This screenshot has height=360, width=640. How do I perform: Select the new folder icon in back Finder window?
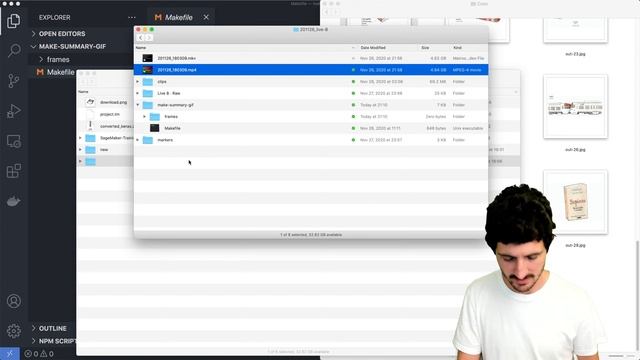coord(90,150)
